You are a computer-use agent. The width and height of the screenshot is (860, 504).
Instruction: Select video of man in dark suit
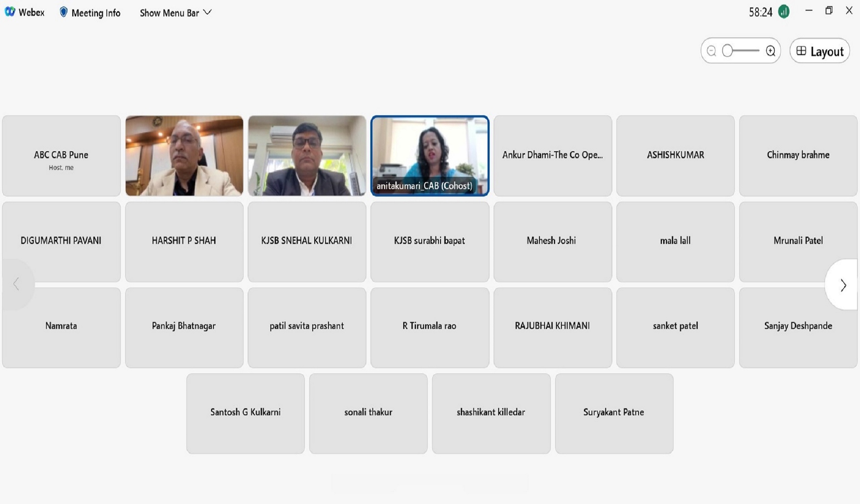(x=306, y=156)
